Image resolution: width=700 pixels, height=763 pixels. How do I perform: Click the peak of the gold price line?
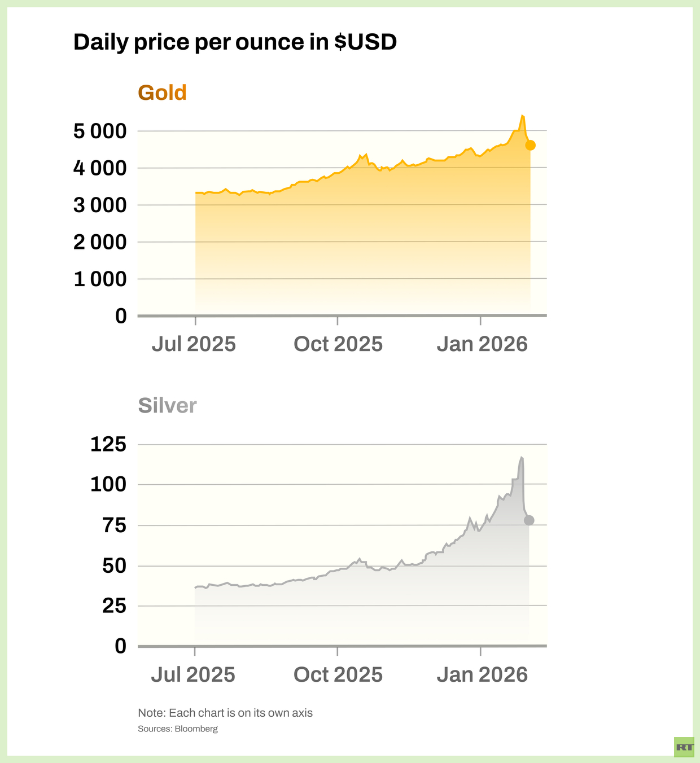pos(522,116)
